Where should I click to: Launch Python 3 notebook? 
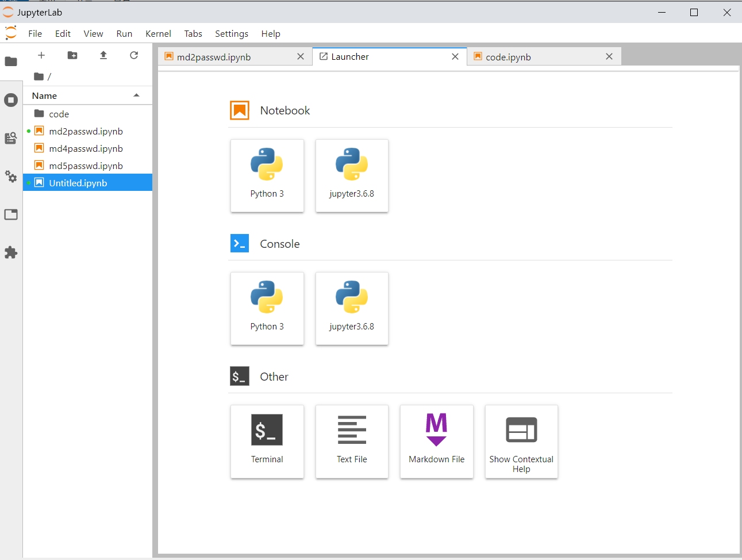point(267,176)
